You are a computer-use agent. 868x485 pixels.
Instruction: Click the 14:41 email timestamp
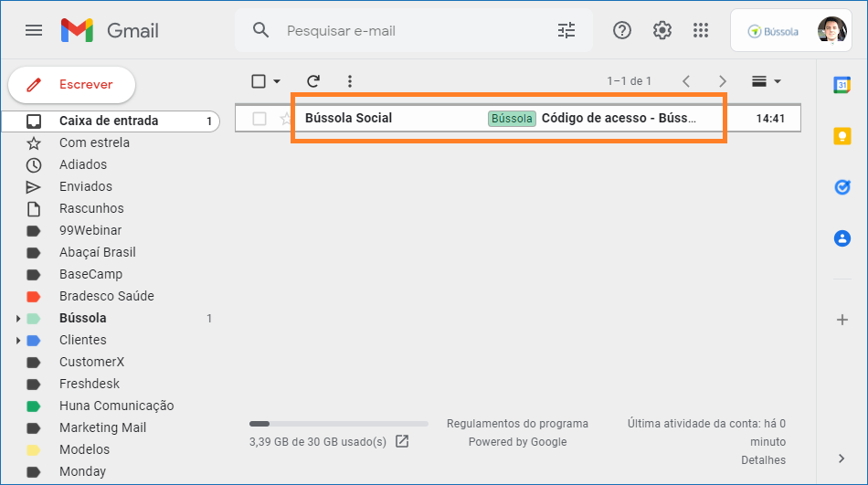point(770,119)
